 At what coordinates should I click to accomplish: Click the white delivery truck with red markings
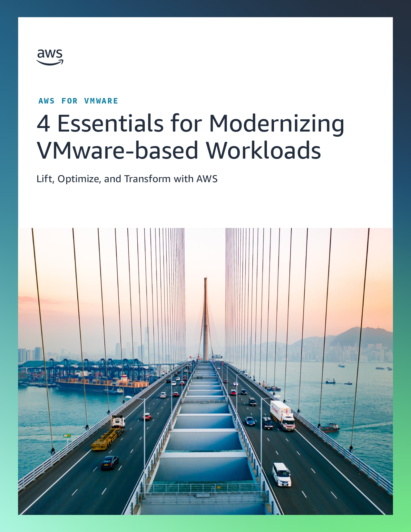pos(282,415)
